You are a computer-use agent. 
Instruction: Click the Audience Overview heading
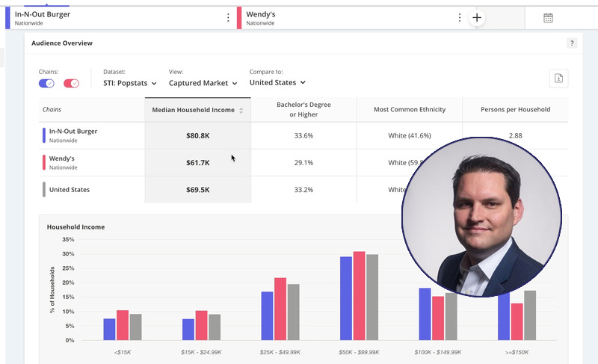pos(62,43)
